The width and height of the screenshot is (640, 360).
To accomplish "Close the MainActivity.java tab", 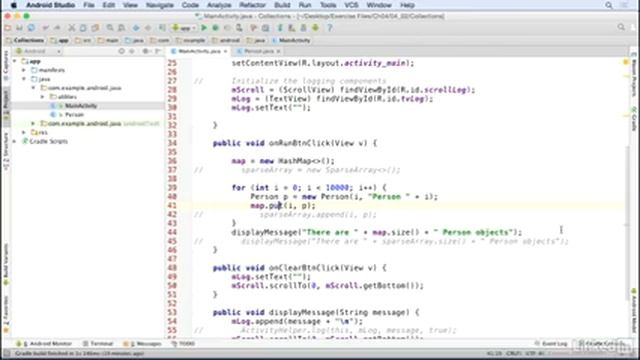I will [x=225, y=51].
